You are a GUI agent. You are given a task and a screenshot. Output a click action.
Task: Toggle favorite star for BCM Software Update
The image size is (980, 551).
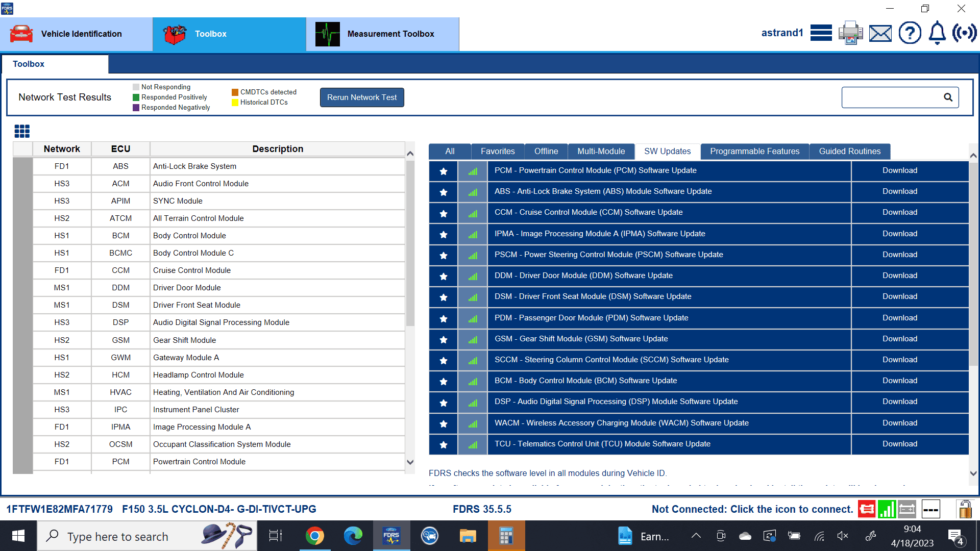[444, 382]
